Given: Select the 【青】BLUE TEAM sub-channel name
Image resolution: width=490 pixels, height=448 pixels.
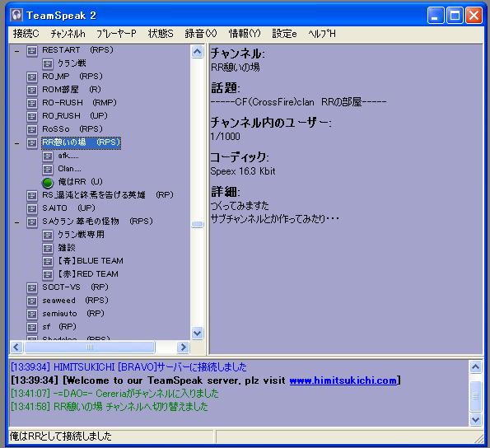Looking at the screenshot, I should coord(91,261).
